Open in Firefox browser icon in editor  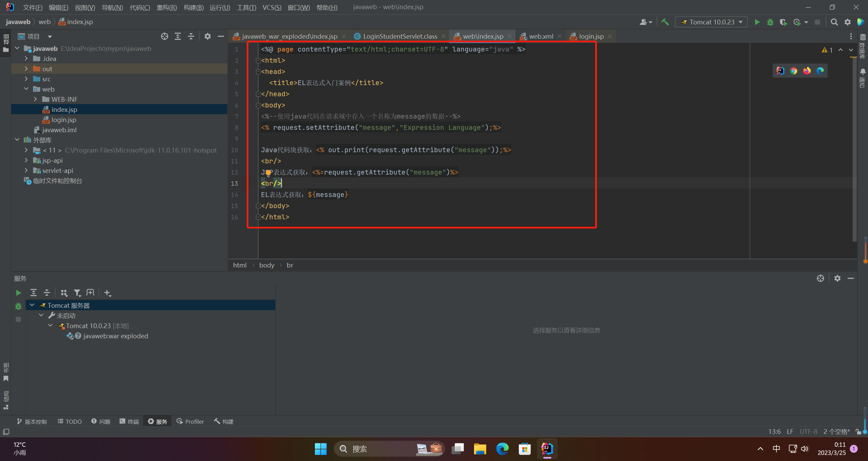(x=807, y=71)
